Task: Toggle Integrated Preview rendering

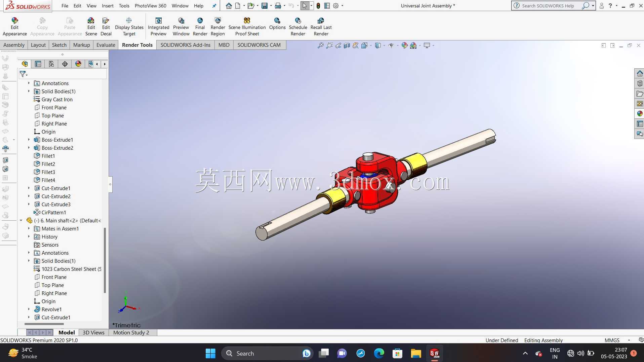Action: [158, 27]
